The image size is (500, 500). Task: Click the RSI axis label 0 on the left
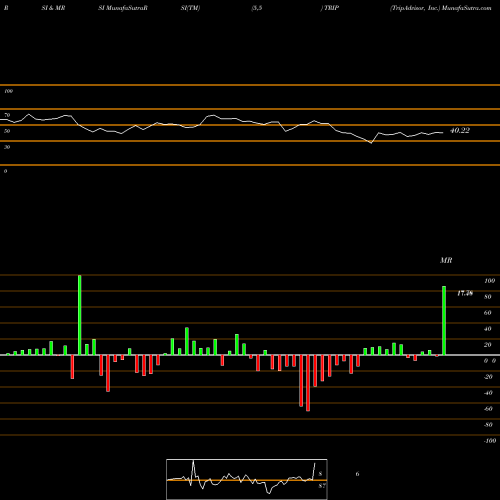click(5, 171)
